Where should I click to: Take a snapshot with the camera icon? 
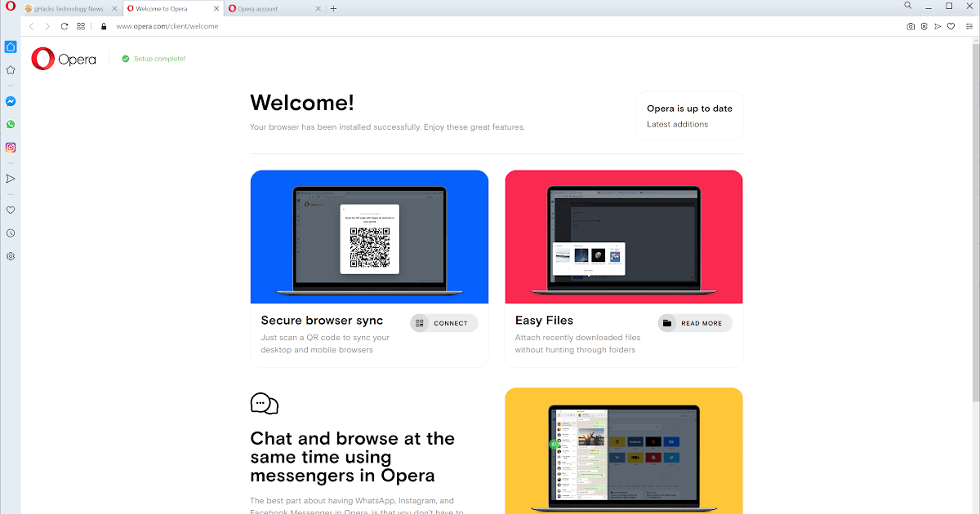pos(911,26)
